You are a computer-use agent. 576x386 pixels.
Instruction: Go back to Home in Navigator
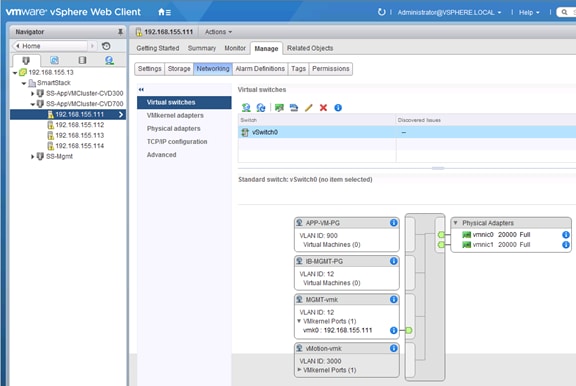pos(51,46)
